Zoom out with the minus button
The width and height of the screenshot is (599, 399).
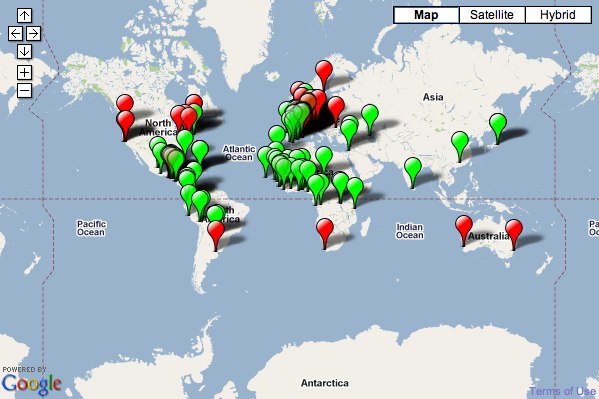tap(24, 91)
